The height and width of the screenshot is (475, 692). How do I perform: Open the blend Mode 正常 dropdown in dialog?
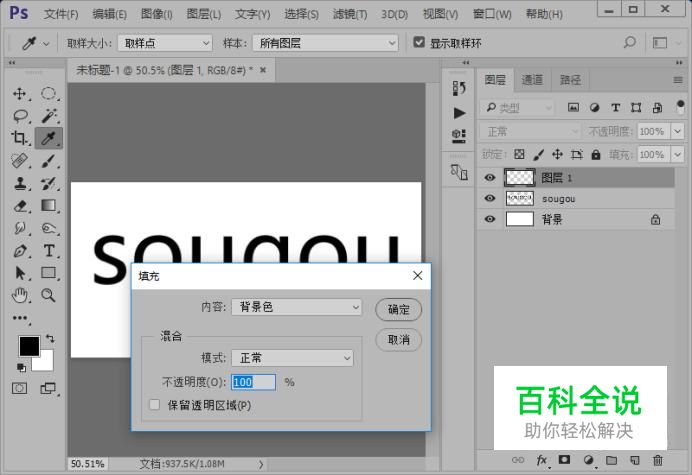coord(292,358)
